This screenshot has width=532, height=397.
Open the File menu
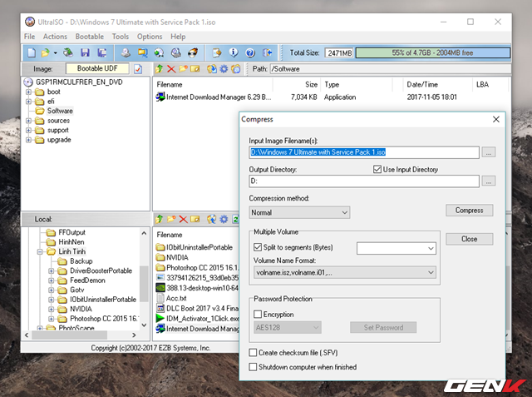click(x=30, y=37)
